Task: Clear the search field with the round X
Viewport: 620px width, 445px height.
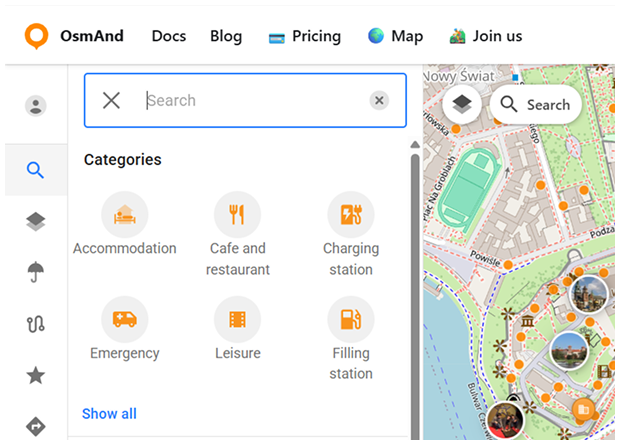Action: 379,100
